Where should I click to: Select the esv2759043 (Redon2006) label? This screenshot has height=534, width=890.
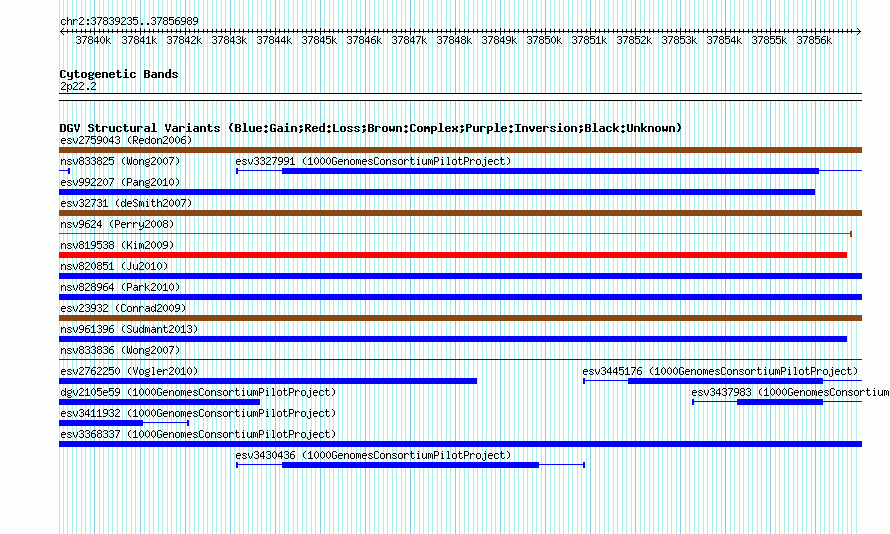(x=126, y=140)
